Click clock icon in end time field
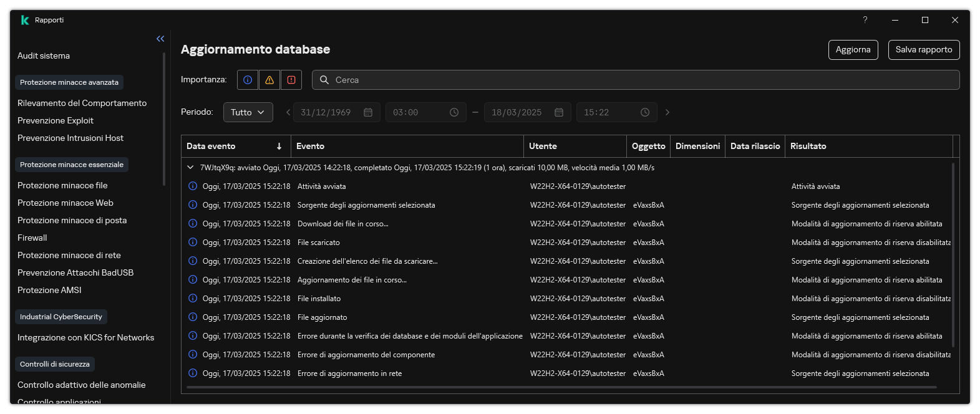The image size is (980, 414). click(645, 112)
